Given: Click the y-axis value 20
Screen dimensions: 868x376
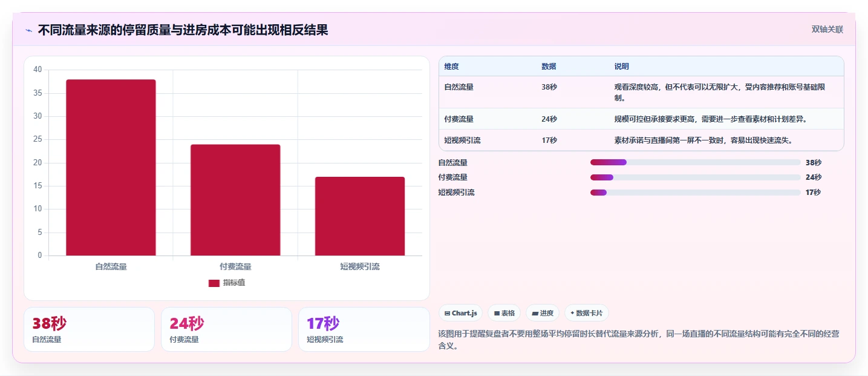Looking at the screenshot, I should click(x=38, y=163).
